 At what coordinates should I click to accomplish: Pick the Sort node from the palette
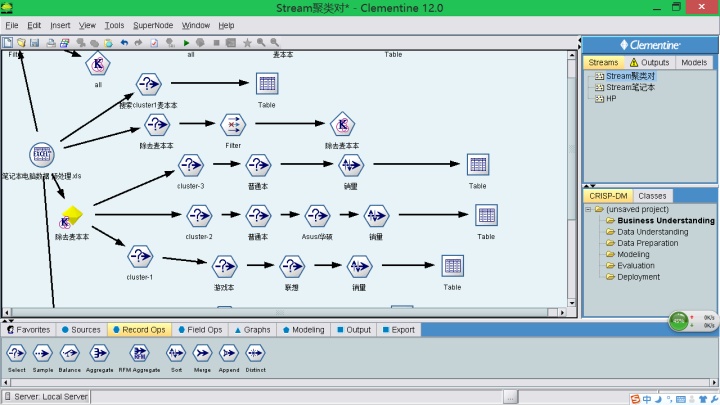pyautogui.click(x=176, y=353)
